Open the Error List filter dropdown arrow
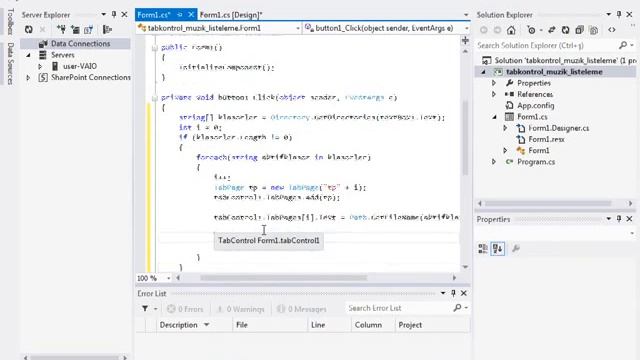The image size is (640, 360). 156,309
